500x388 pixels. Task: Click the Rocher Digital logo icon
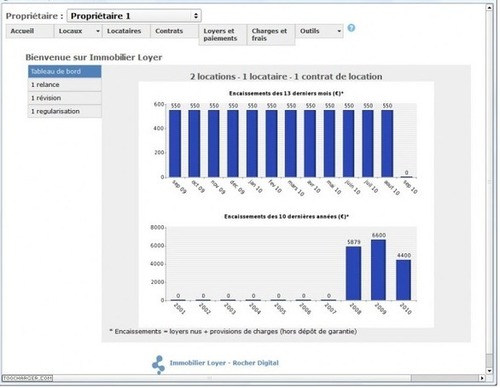click(x=158, y=364)
